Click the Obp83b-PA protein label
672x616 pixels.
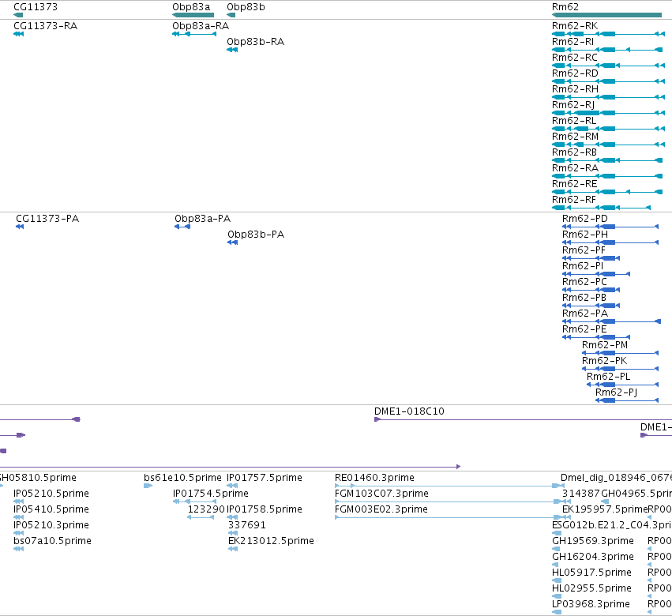pos(256,235)
